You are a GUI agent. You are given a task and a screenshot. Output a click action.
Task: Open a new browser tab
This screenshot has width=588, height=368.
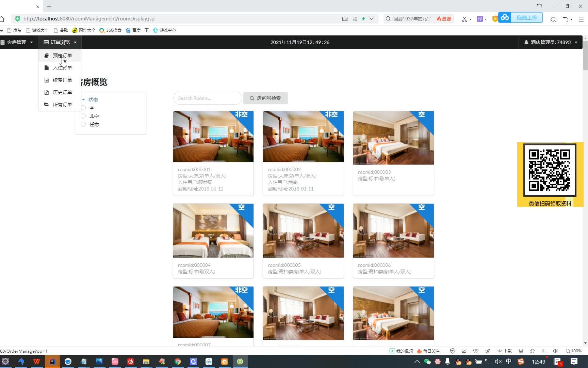[49, 6]
